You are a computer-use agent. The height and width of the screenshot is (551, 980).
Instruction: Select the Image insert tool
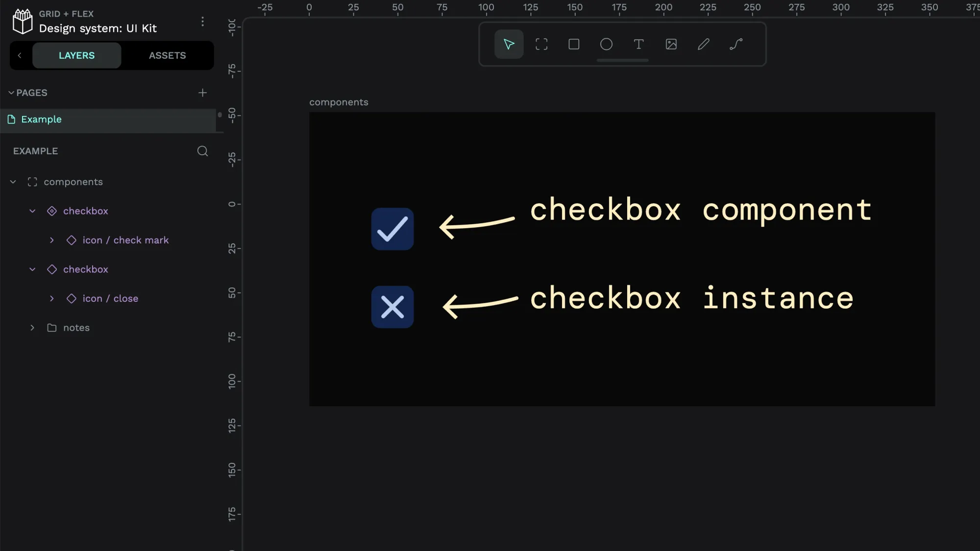(671, 44)
